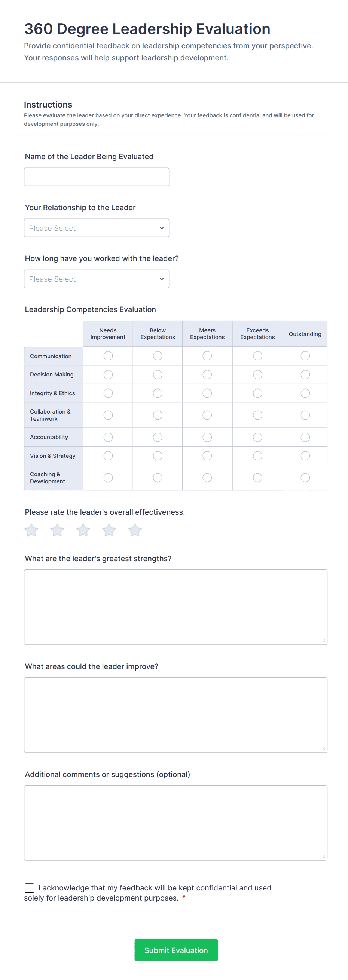Select Needs Improvement for Integrity & Ethics
The width and height of the screenshot is (348, 980).
tap(108, 393)
